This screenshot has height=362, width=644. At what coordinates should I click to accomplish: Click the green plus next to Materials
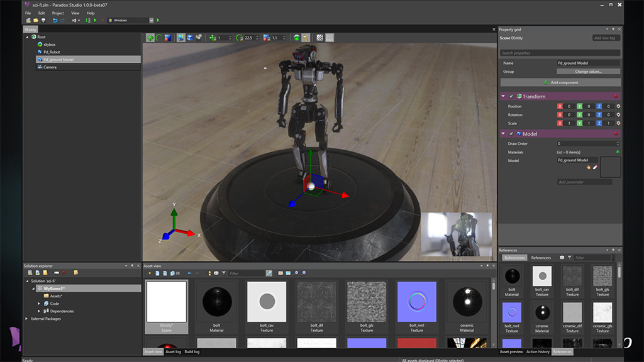point(618,152)
